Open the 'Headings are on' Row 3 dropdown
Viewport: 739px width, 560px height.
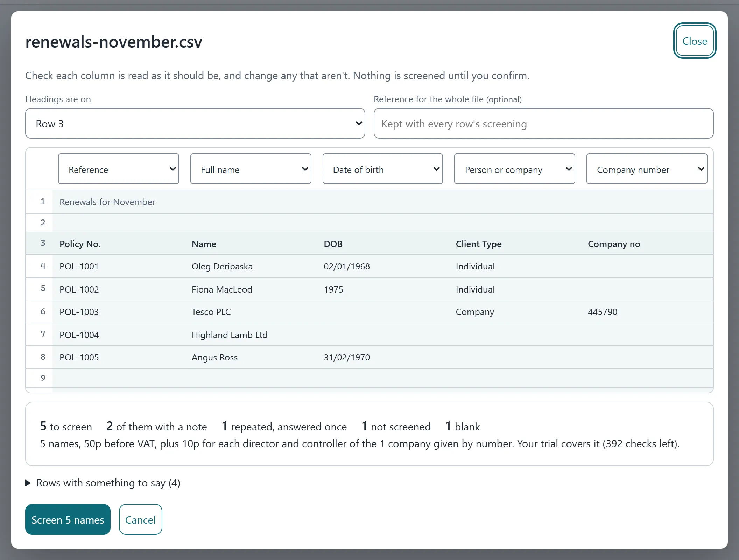[x=195, y=123]
